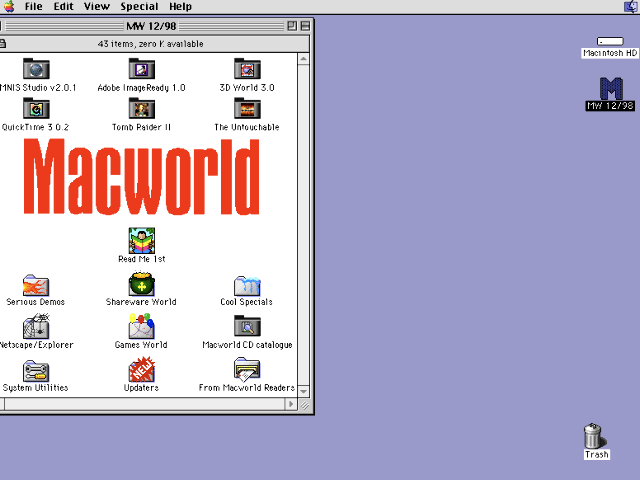Click the vertical scrollbar up arrow

pyautogui.click(x=303, y=59)
